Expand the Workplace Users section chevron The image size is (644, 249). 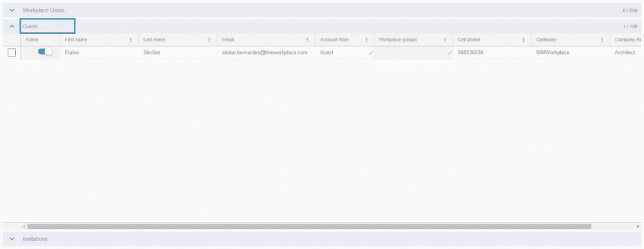click(x=11, y=10)
